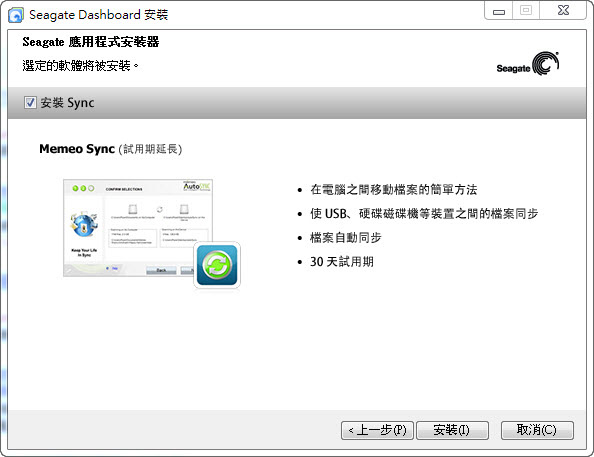Go back with the 上一步(P) button

pos(377,430)
